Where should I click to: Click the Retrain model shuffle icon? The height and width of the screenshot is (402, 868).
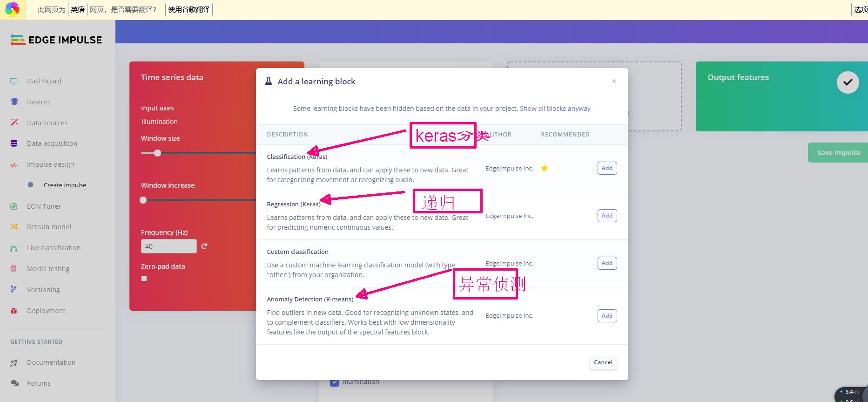coord(14,227)
